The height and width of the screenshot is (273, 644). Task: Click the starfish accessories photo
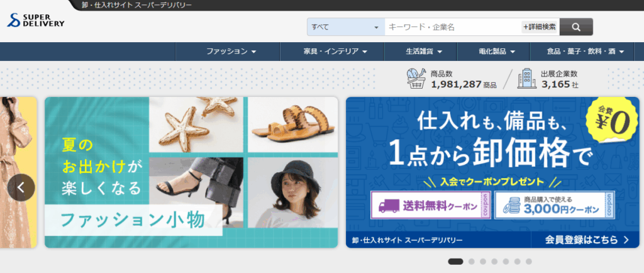click(196, 125)
